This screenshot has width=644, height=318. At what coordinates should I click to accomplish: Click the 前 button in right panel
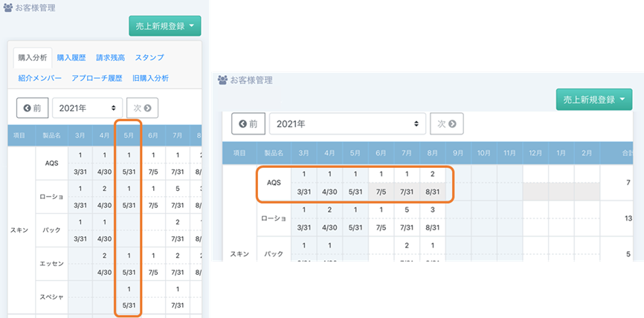(248, 123)
